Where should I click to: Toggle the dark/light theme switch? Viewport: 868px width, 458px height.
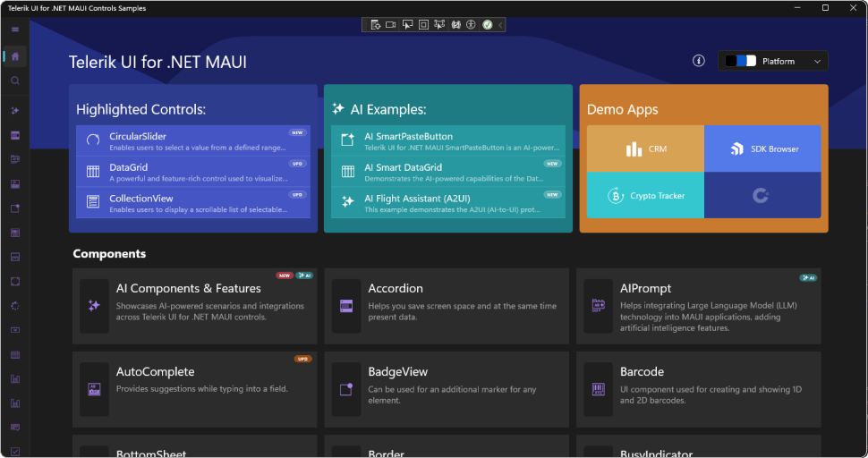point(741,61)
